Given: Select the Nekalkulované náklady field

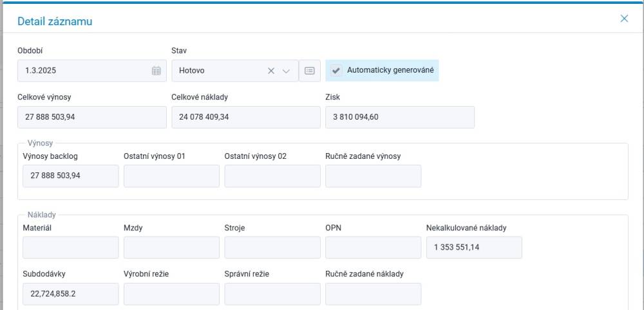Looking at the screenshot, I should pyautogui.click(x=474, y=247).
